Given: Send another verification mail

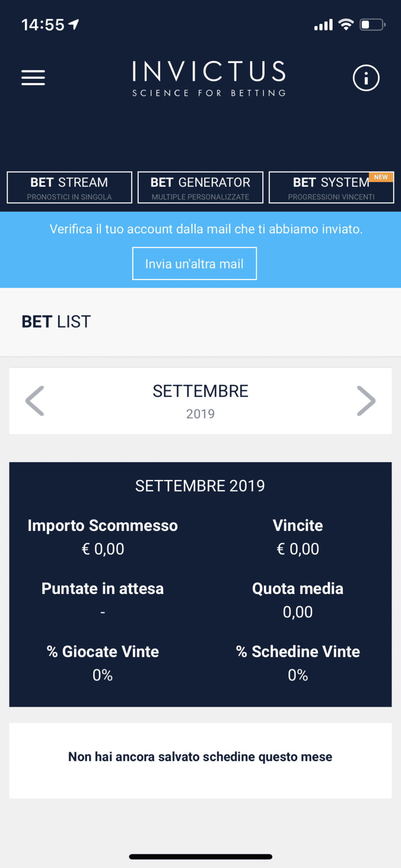Looking at the screenshot, I should click(x=194, y=264).
